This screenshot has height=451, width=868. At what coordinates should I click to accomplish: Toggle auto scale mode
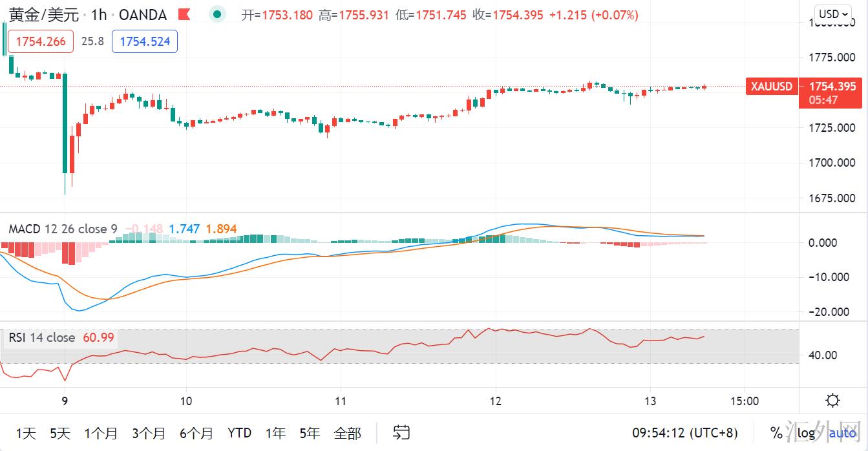click(843, 433)
